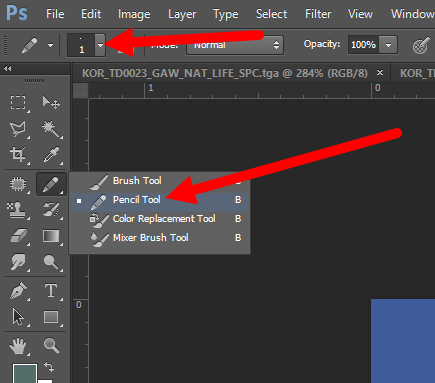Select the Polygonal Lasso tool

point(18,129)
